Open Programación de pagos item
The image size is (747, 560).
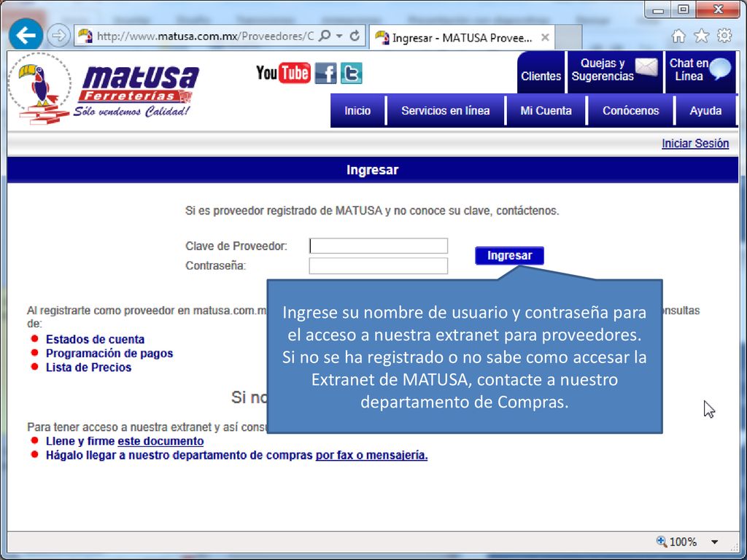pos(109,354)
